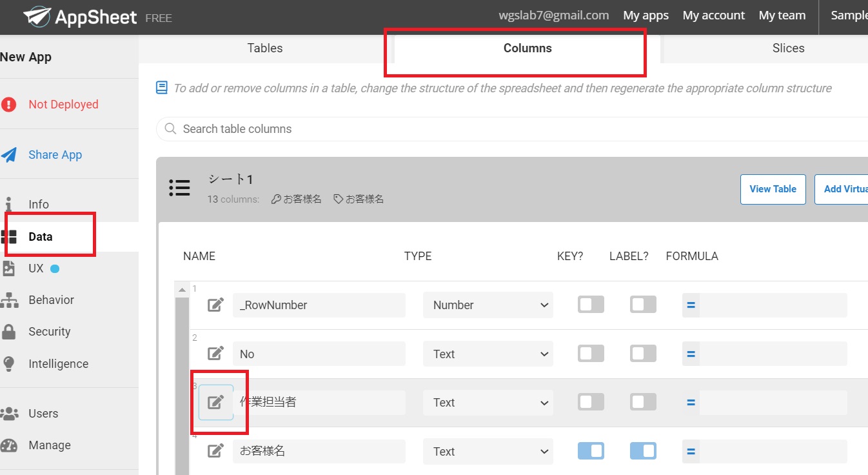Open formula editor for お客様名 row
868x475 pixels.
(691, 451)
